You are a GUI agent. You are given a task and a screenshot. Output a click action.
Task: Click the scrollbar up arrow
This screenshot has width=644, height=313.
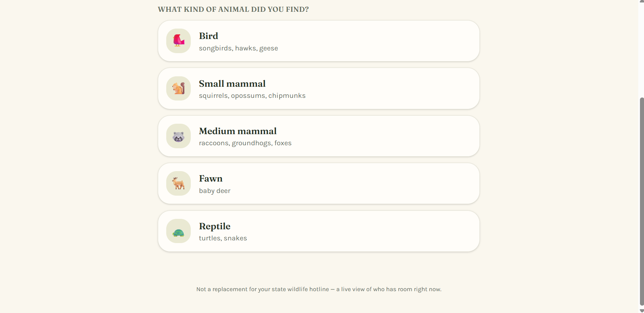(641, 1)
